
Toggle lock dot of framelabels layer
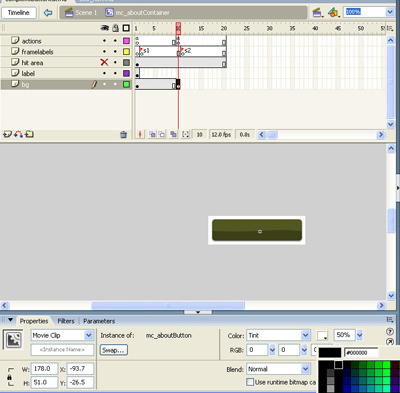pyautogui.click(x=115, y=51)
